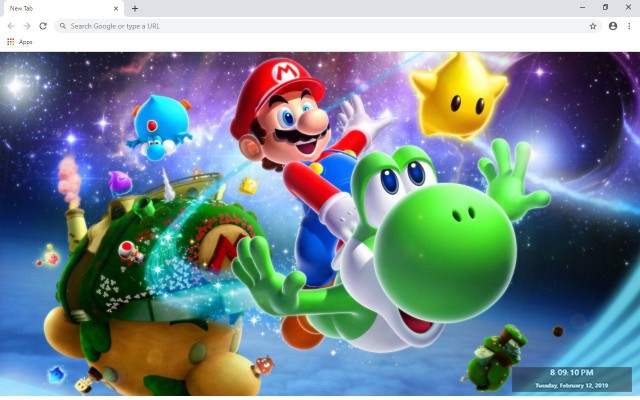Click the Tuesday, February 12, 2019 date
The width and height of the screenshot is (640, 400).
pyautogui.click(x=571, y=385)
